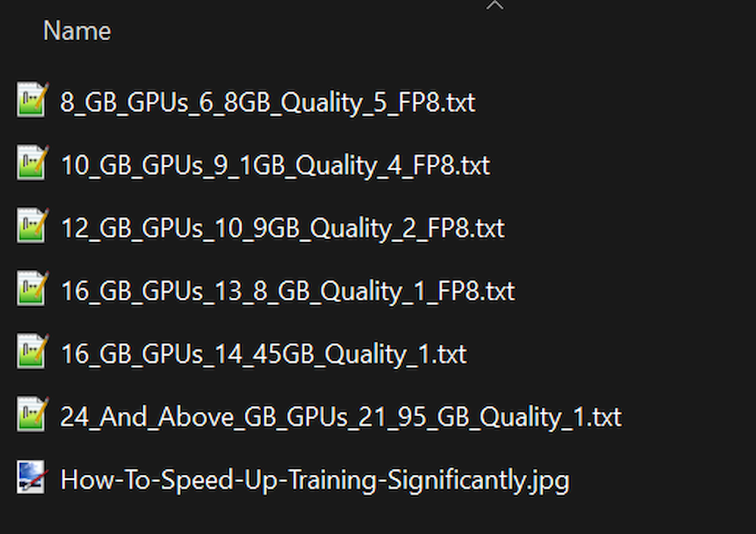Click the 8_GB_GPUs text file icon

pos(33,101)
